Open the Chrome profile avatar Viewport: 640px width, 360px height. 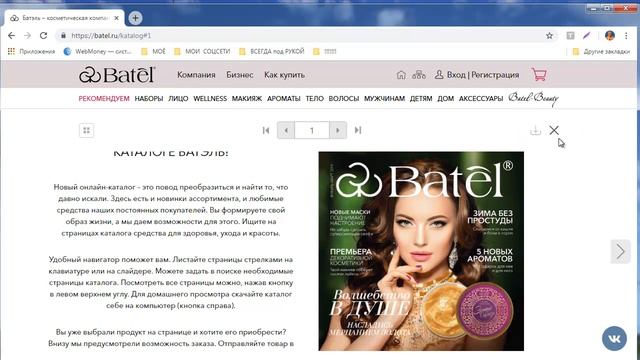coord(610,36)
